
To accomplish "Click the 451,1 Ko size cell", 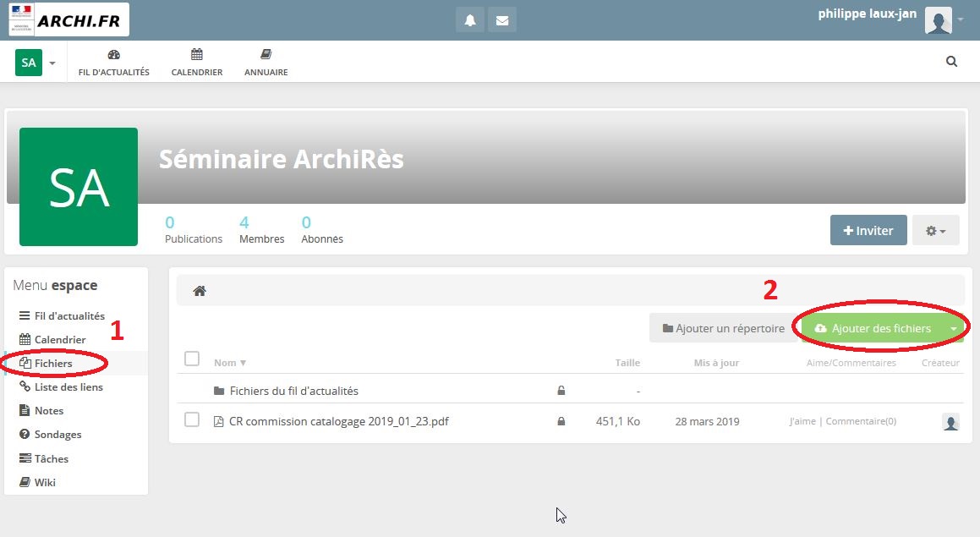I will coord(617,421).
